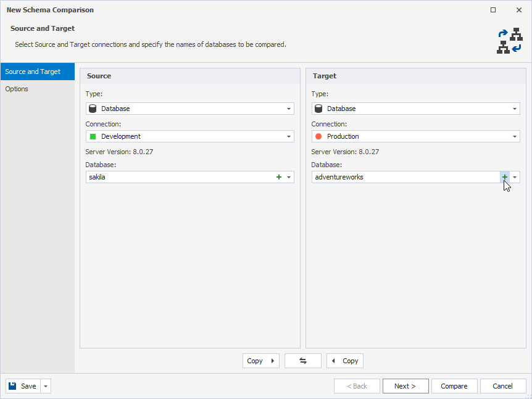The width and height of the screenshot is (532, 399).
Task: Select the Source and Target page
Action: tap(38, 72)
